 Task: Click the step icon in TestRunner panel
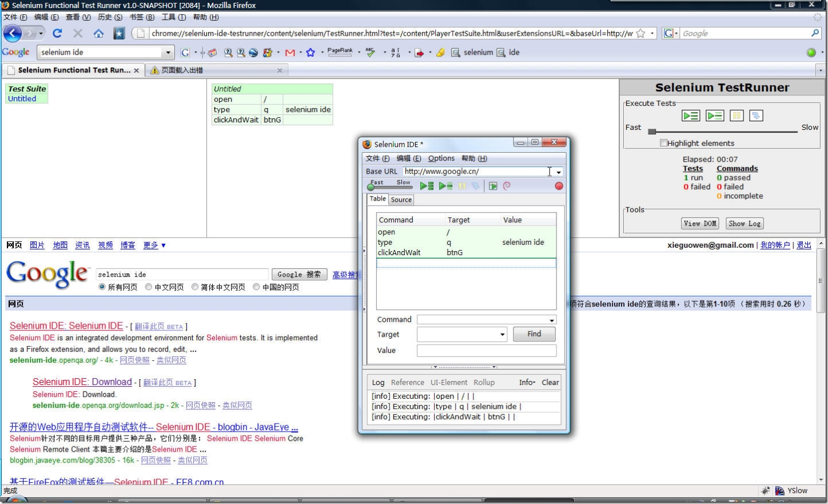coord(756,116)
